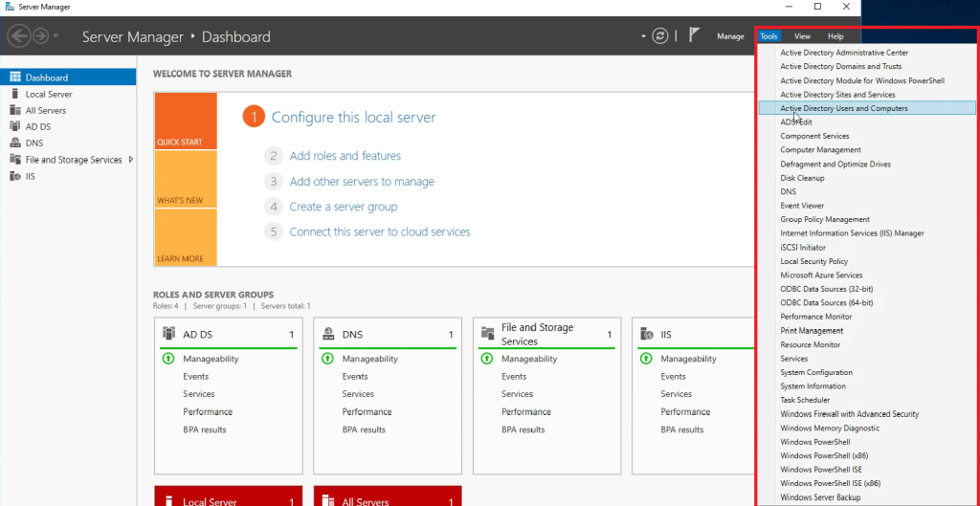Click Connect this server to cloud services
980x506 pixels.
pyautogui.click(x=379, y=231)
